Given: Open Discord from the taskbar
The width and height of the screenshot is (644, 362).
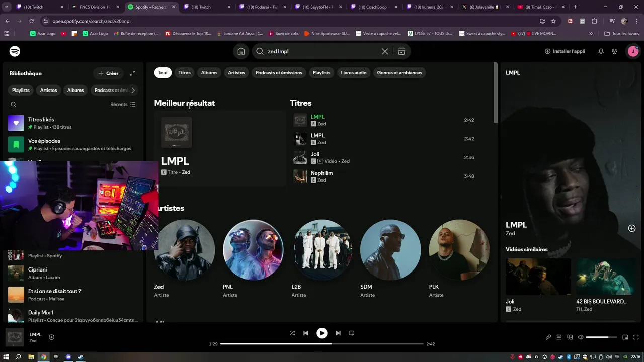Looking at the screenshot, I should (x=68, y=357).
